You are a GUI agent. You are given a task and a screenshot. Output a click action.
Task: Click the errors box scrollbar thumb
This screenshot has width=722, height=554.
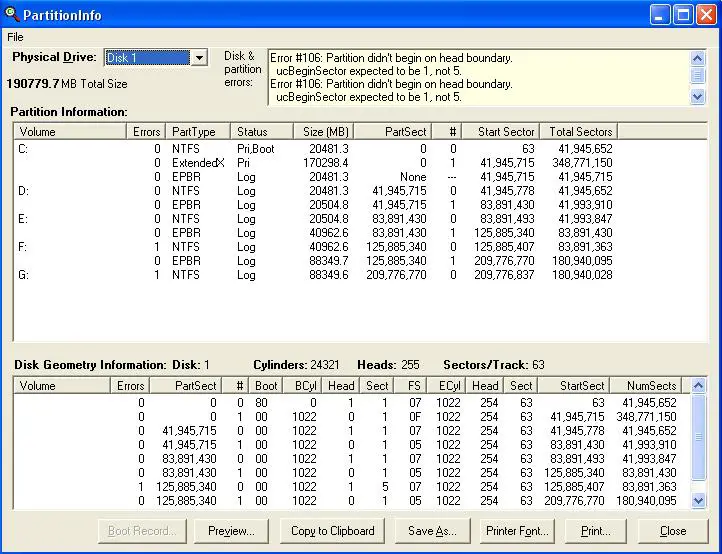coord(698,75)
